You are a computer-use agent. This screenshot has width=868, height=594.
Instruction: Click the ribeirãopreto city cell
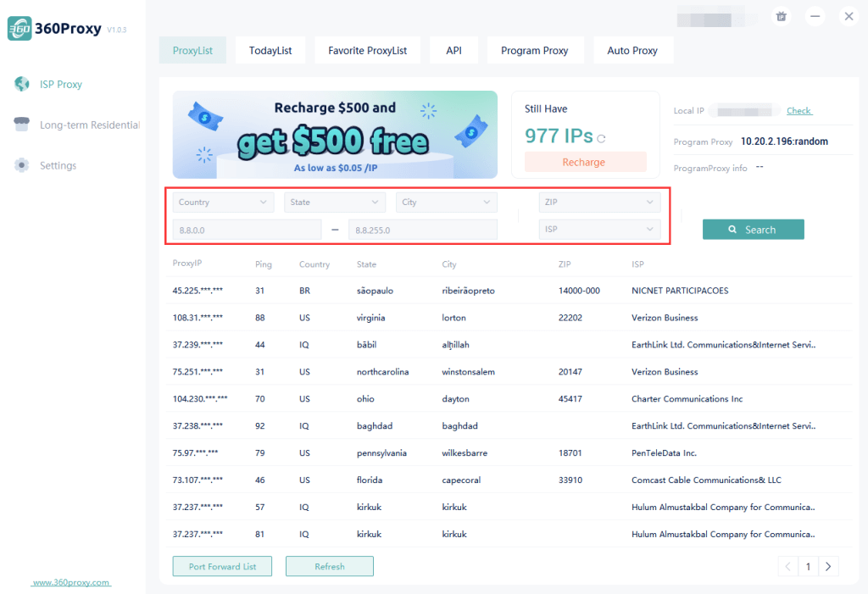point(468,291)
